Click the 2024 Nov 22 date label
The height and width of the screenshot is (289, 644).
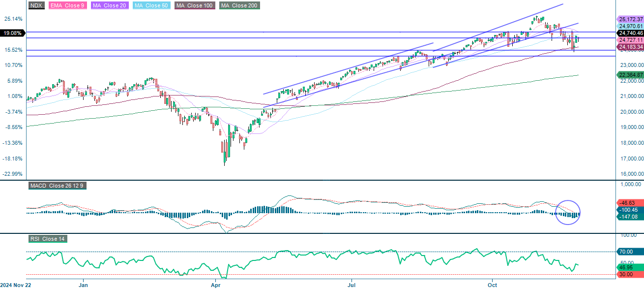[16, 285]
